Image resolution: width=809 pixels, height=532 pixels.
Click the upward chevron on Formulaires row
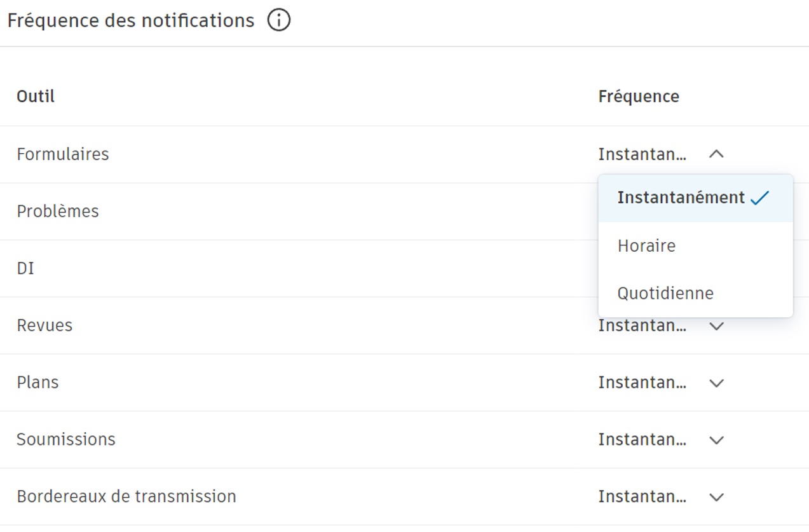(x=716, y=153)
